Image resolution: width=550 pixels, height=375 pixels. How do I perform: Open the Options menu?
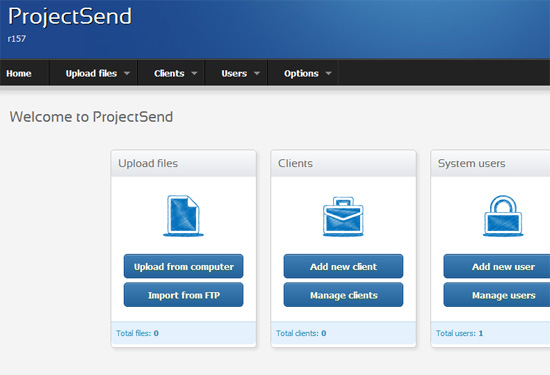(303, 73)
